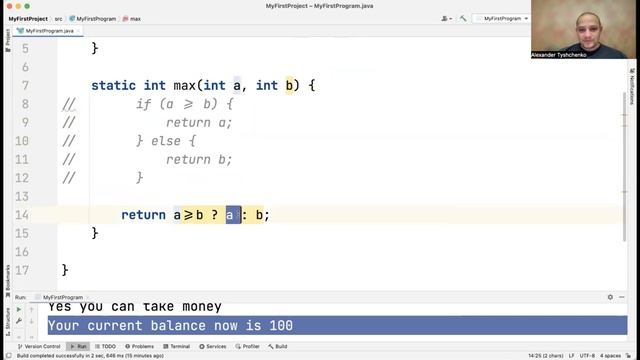Open the Problems tool window
Image resolution: width=640 pixels, height=360 pixels.
pos(140,347)
